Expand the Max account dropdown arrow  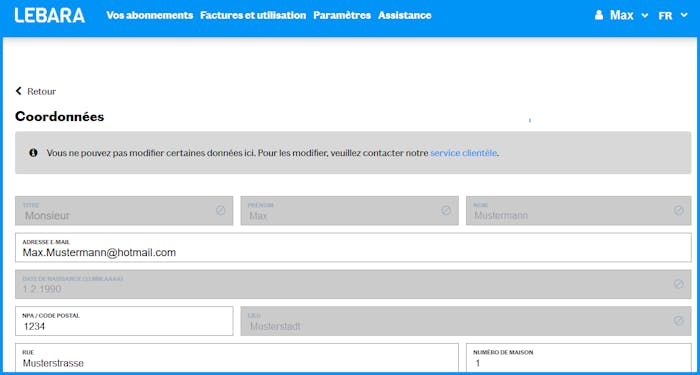[x=644, y=16]
